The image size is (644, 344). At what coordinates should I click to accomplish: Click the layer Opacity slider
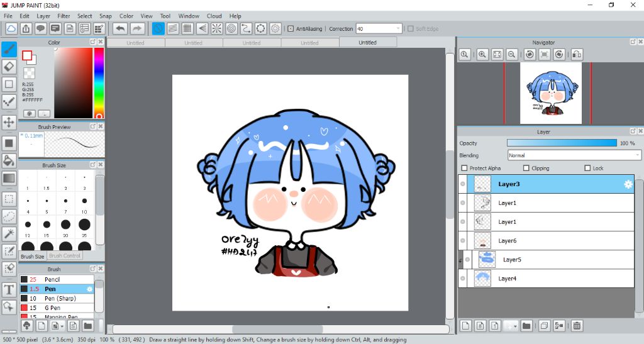click(562, 143)
